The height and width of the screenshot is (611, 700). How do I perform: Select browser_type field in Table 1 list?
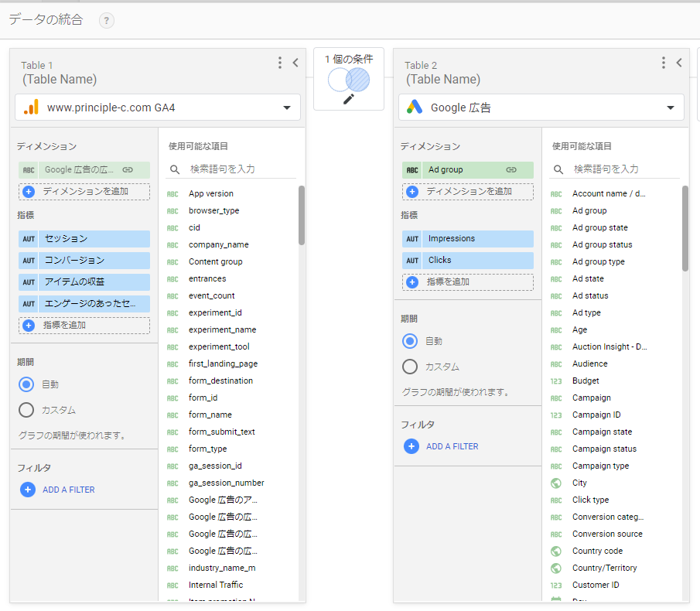coord(213,210)
